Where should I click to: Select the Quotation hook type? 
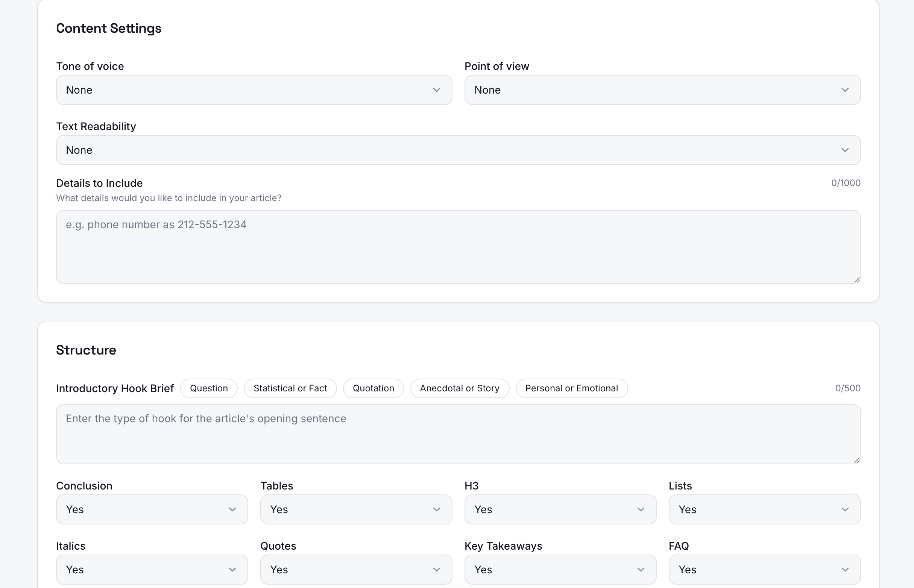(x=373, y=388)
